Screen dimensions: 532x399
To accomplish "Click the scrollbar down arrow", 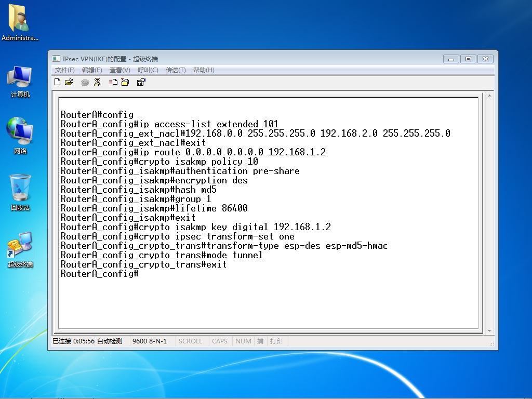I will click(489, 330).
